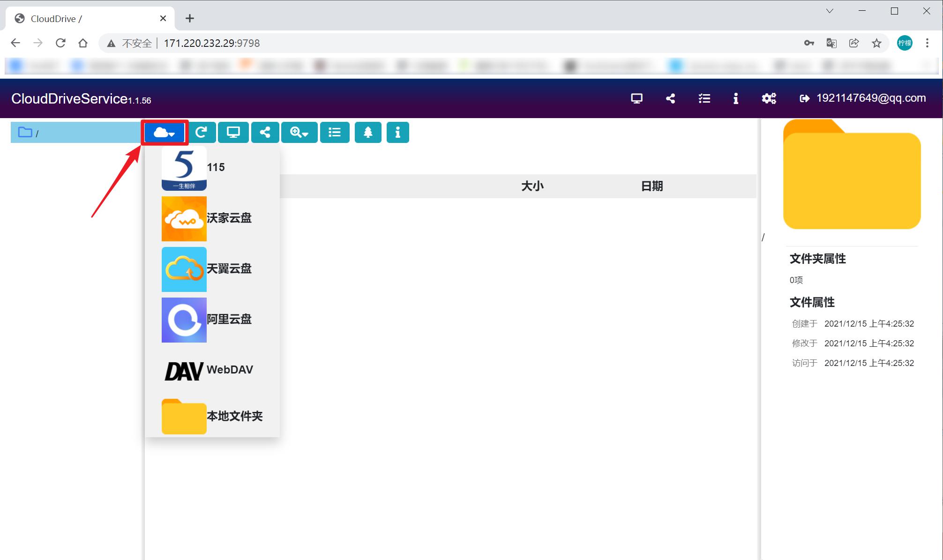
Task: Click the refresh toolbar button
Action: [x=202, y=133]
